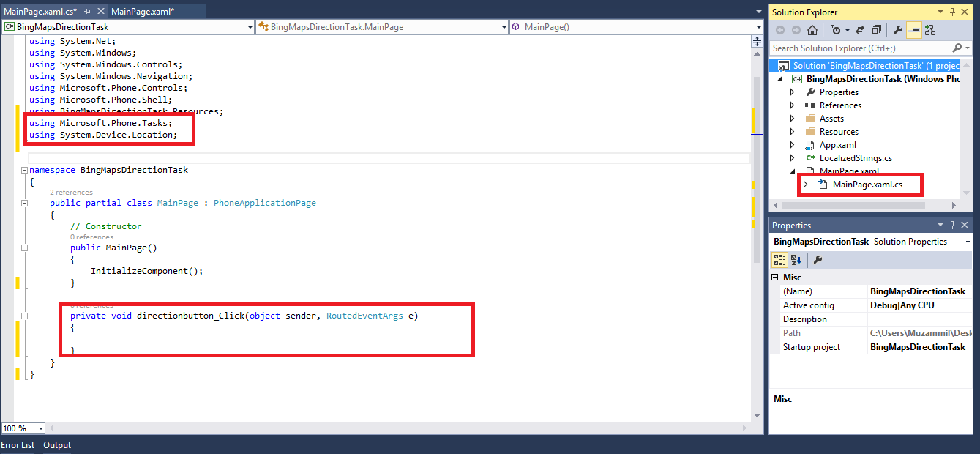The height and width of the screenshot is (454, 980).
Task: Close the MainPage.xaml.cs tab
Action: coord(100,12)
